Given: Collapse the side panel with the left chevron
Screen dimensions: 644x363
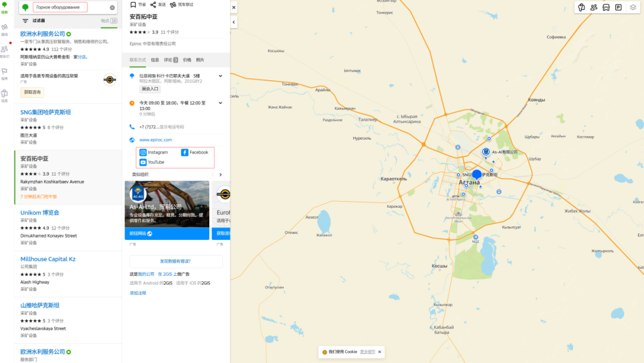Looking at the screenshot, I should [x=234, y=22].
